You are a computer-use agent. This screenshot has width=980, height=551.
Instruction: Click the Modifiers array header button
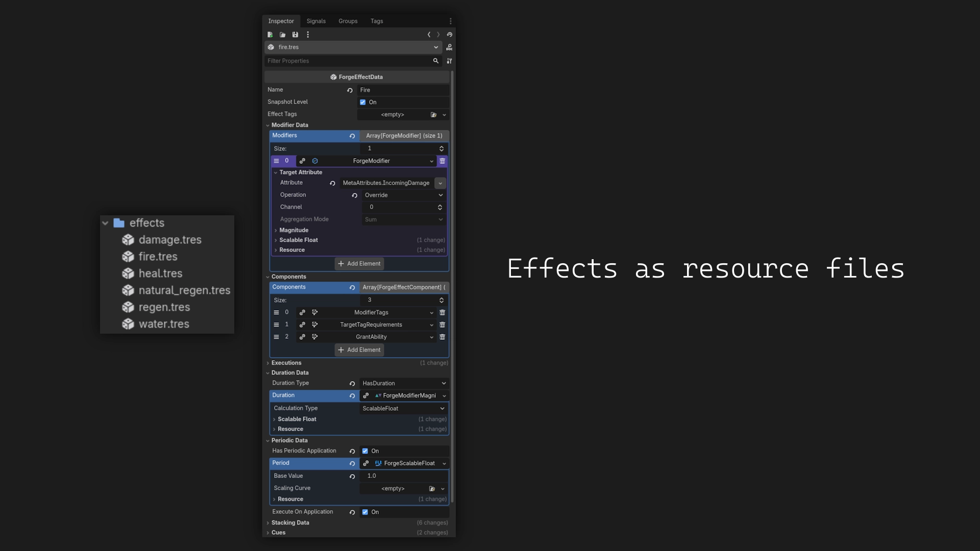click(404, 136)
